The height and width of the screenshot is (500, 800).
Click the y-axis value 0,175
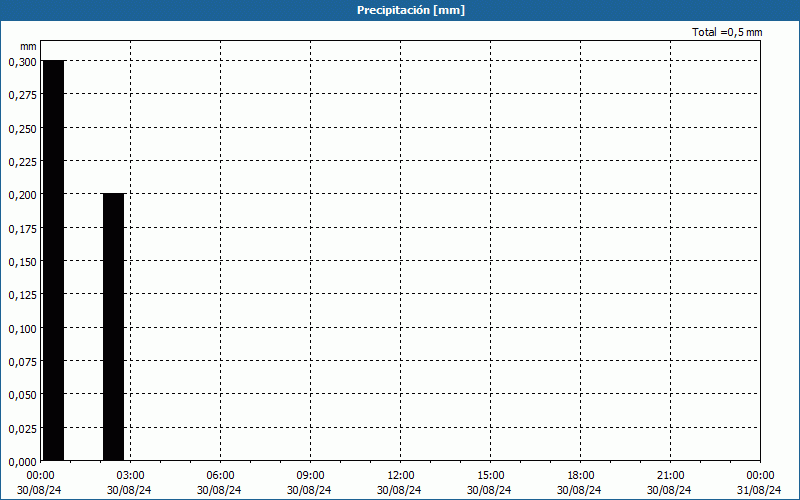[x=22, y=229]
